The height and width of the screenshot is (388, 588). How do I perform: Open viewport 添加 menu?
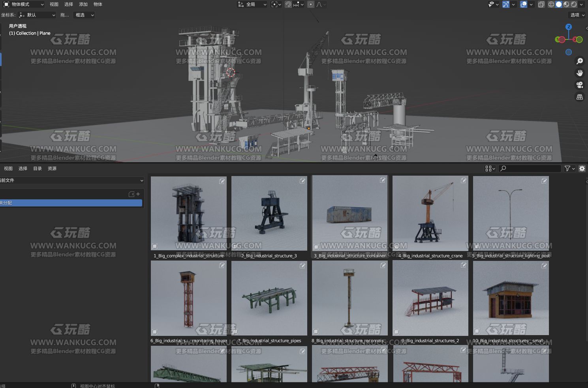tap(83, 4)
